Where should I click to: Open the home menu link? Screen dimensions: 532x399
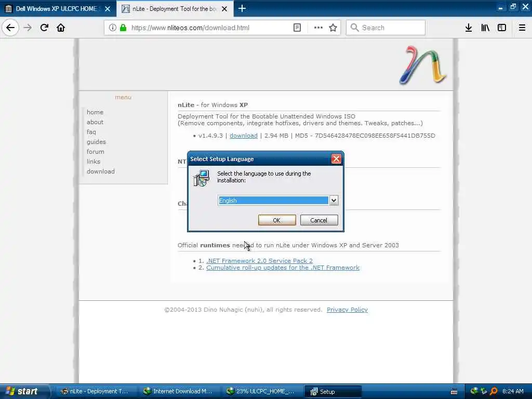(95, 112)
